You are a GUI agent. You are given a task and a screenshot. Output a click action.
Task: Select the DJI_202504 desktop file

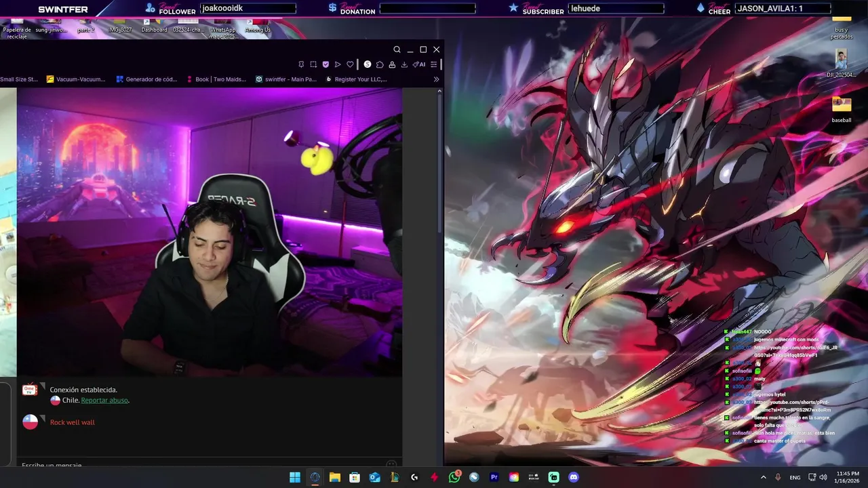tap(842, 64)
